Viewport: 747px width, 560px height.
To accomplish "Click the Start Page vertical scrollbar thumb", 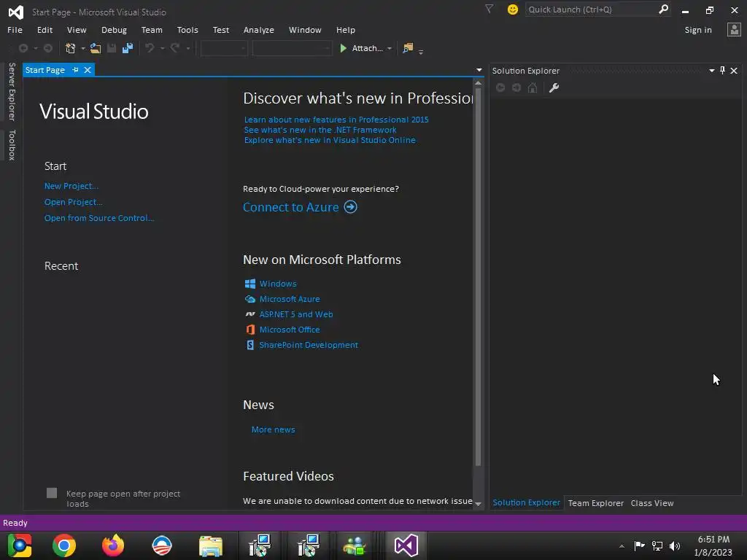I will (x=478, y=278).
